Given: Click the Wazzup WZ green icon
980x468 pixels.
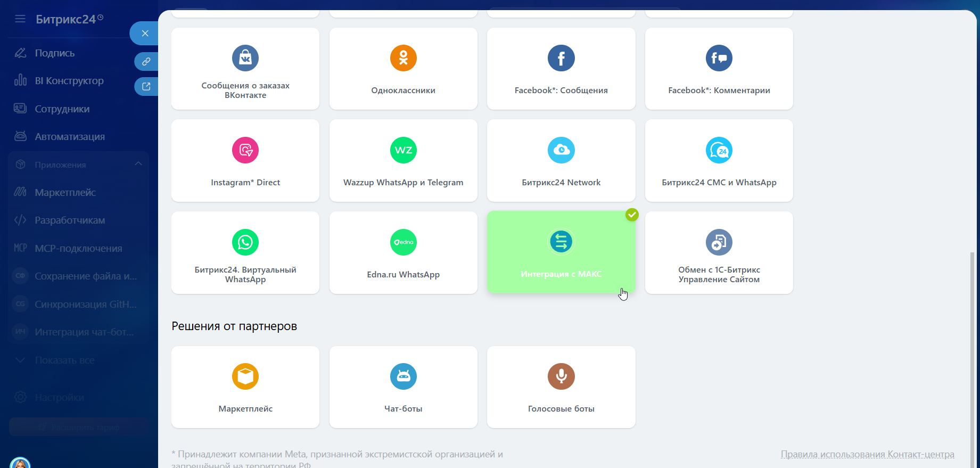Looking at the screenshot, I should point(403,150).
